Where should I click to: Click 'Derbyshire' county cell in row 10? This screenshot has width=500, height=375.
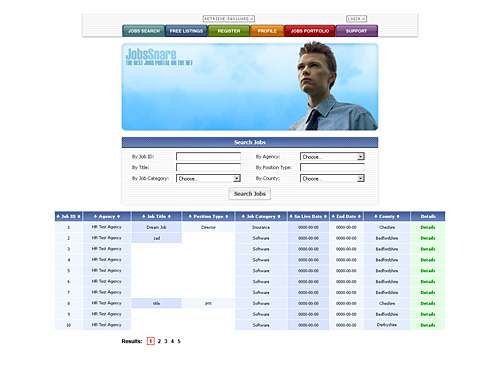387,325
